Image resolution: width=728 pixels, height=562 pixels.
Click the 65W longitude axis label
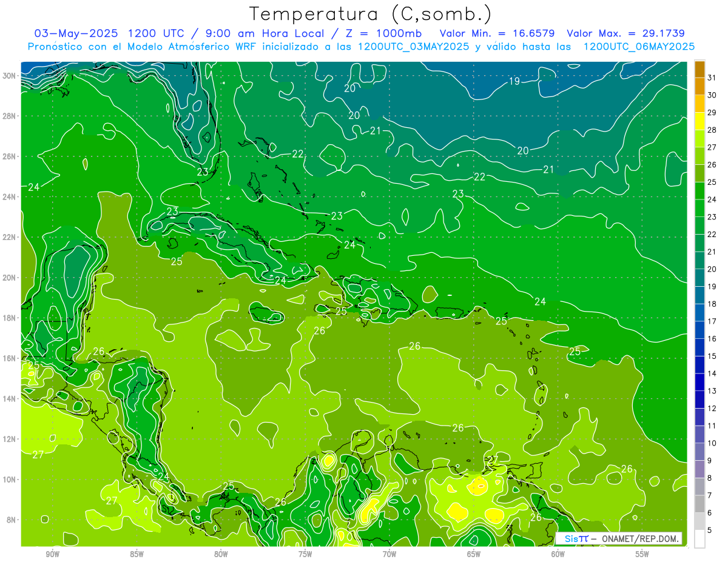tap(474, 554)
